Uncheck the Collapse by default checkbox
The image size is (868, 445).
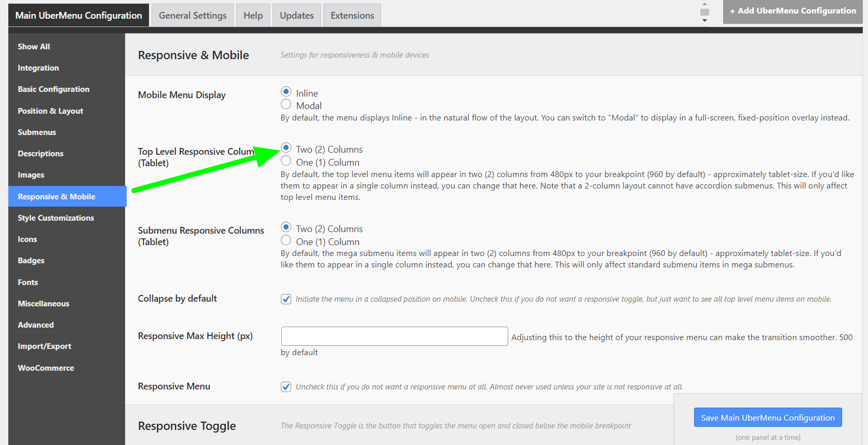[x=286, y=299]
